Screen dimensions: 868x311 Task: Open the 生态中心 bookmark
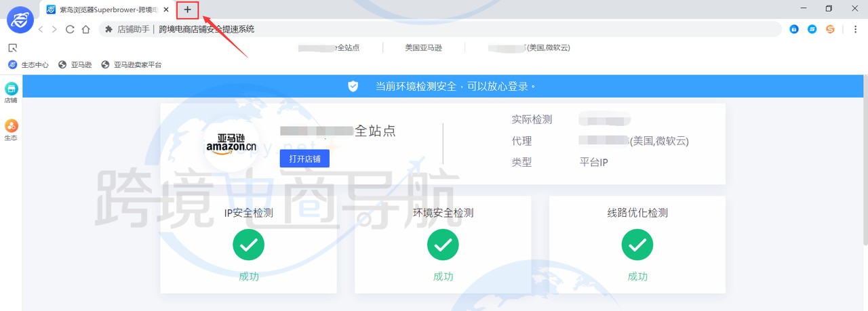click(x=28, y=64)
